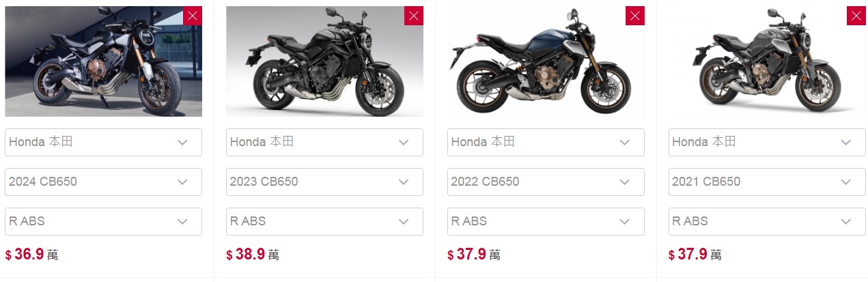Open R ABS dropdown under 2023 CB650
This screenshot has width=868, height=282.
(x=324, y=221)
